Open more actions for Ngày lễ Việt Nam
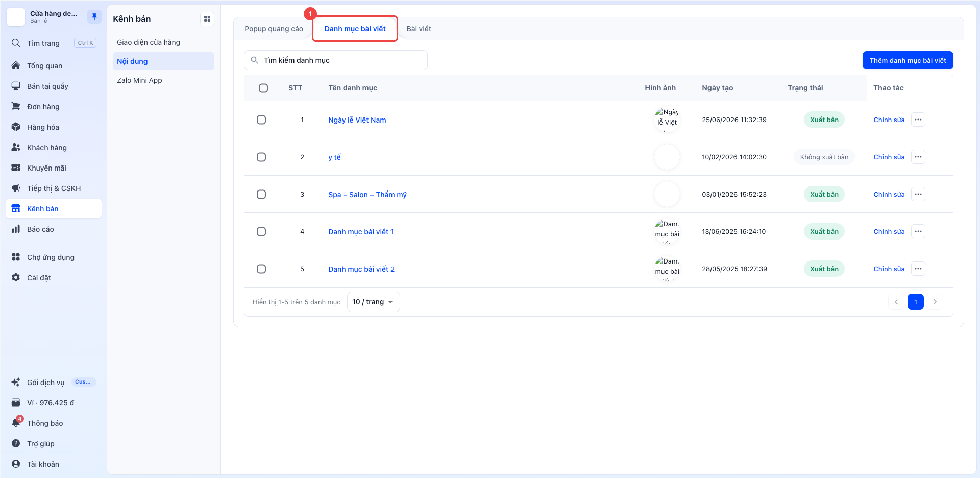The image size is (980, 478). click(x=918, y=119)
